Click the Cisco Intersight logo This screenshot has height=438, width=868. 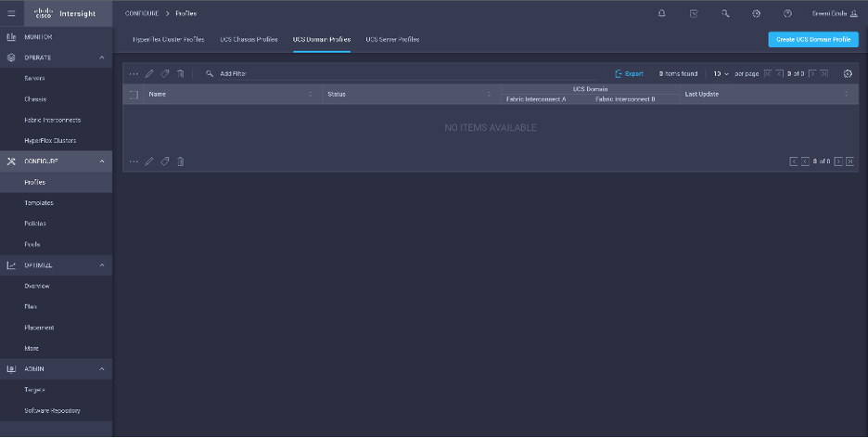65,13
